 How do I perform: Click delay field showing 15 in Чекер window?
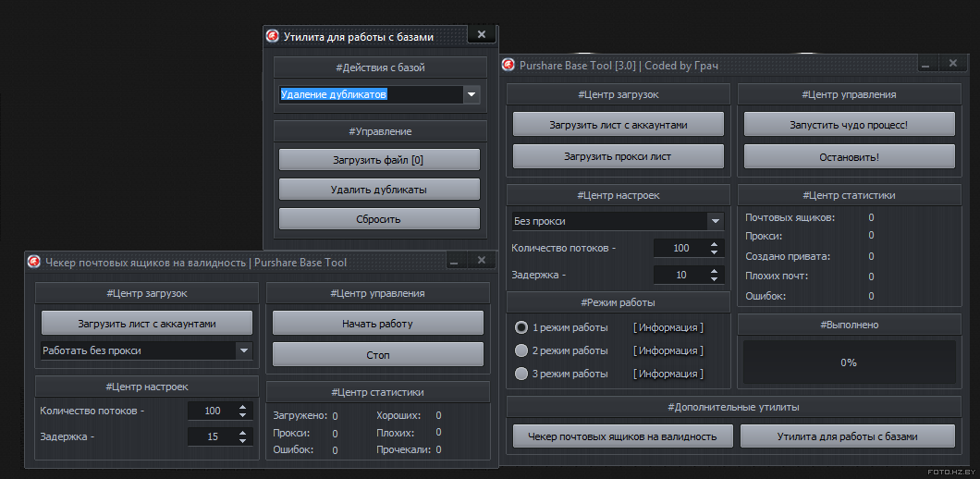[213, 436]
